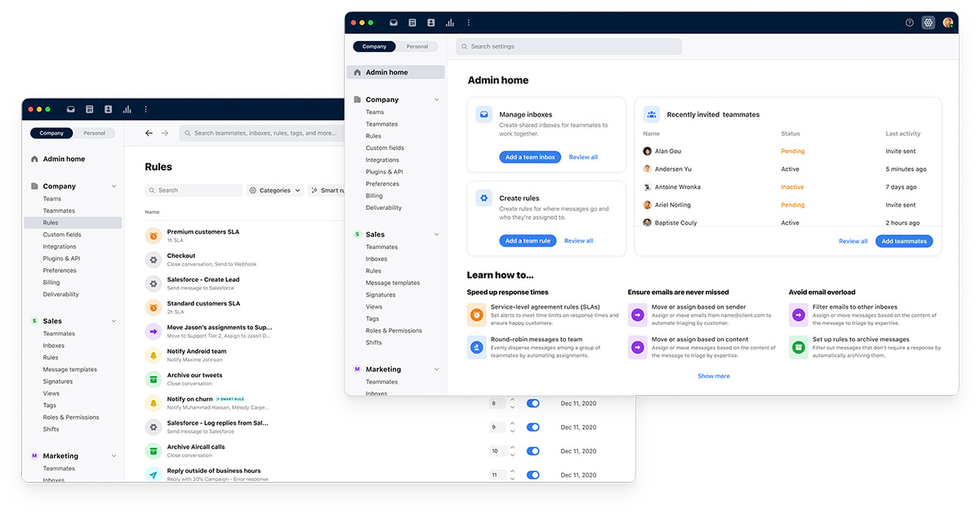
Task: Open the help question-mark icon
Action: (910, 23)
